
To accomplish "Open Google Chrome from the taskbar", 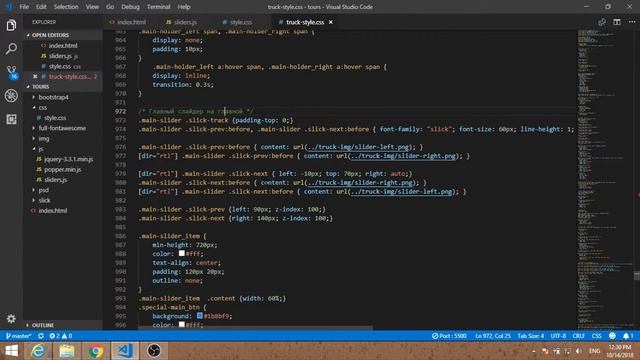I will tap(96, 351).
